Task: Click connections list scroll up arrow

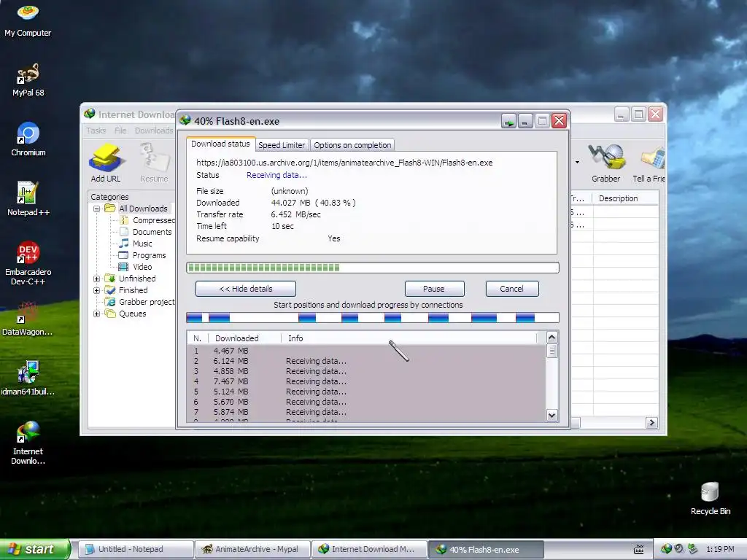Action: pyautogui.click(x=551, y=338)
